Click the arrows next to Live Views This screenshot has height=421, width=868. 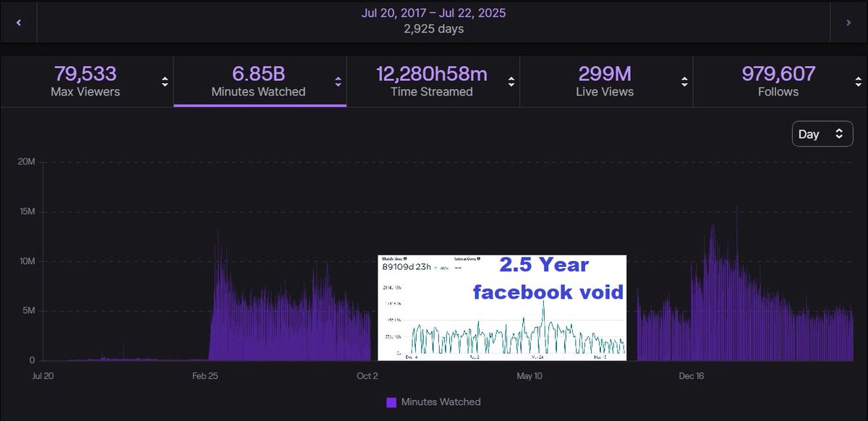click(684, 81)
